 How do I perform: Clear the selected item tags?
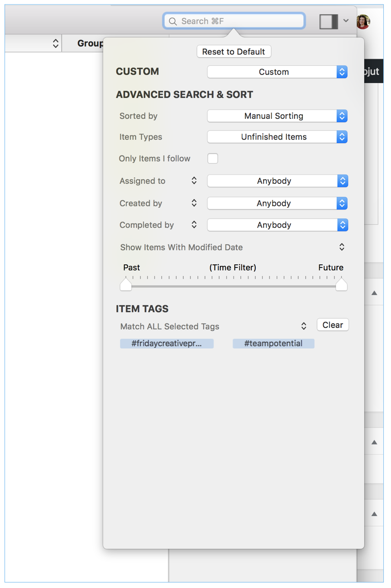(x=333, y=325)
